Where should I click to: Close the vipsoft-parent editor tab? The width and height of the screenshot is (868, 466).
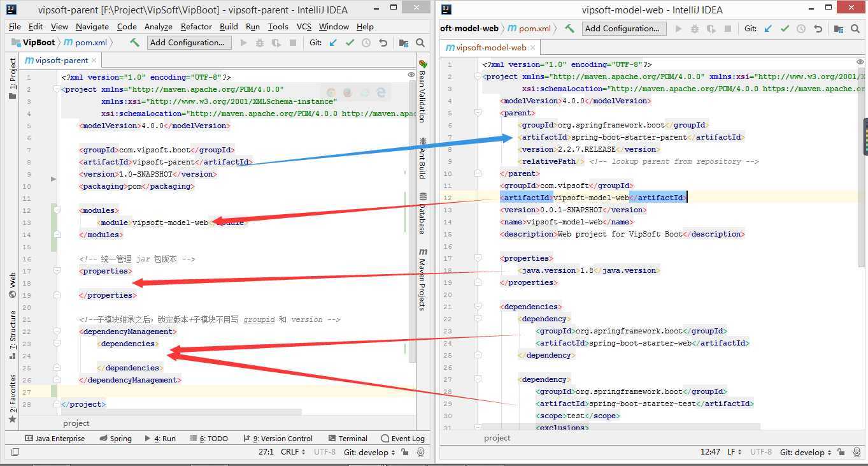tap(94, 61)
